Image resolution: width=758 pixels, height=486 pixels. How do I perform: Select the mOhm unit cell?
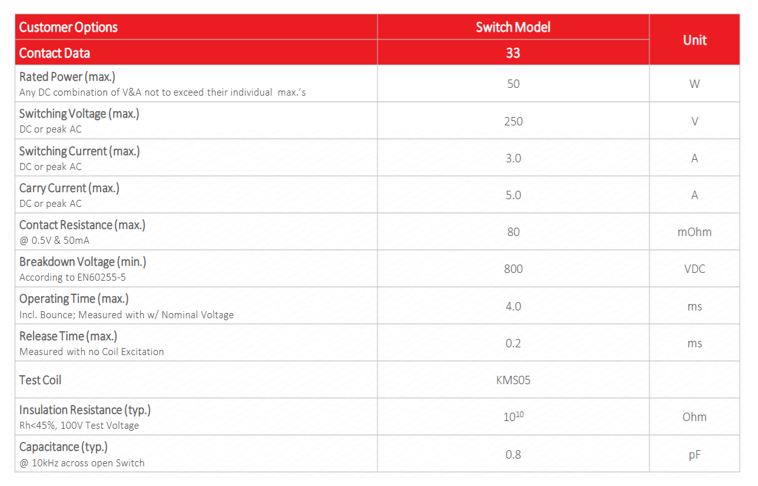pos(694,232)
